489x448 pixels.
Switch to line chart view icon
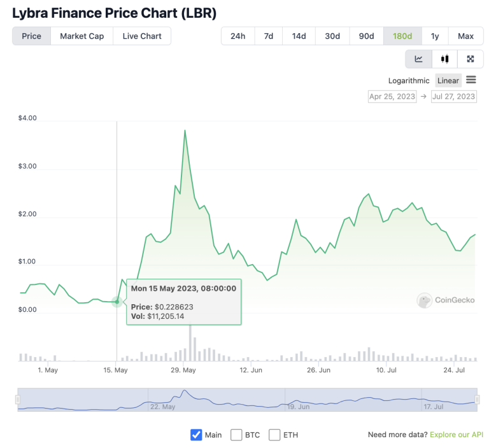[x=419, y=59]
